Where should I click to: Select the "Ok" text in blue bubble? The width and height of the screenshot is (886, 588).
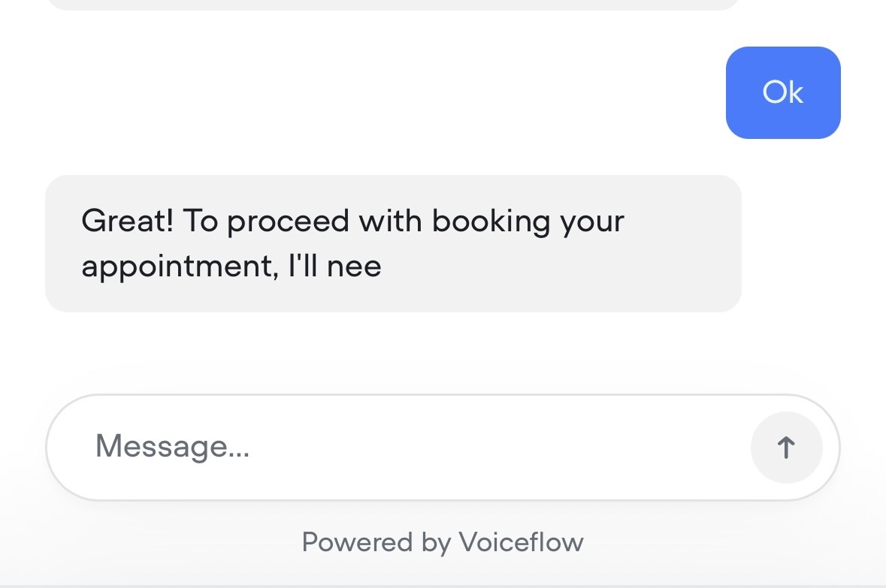783,92
